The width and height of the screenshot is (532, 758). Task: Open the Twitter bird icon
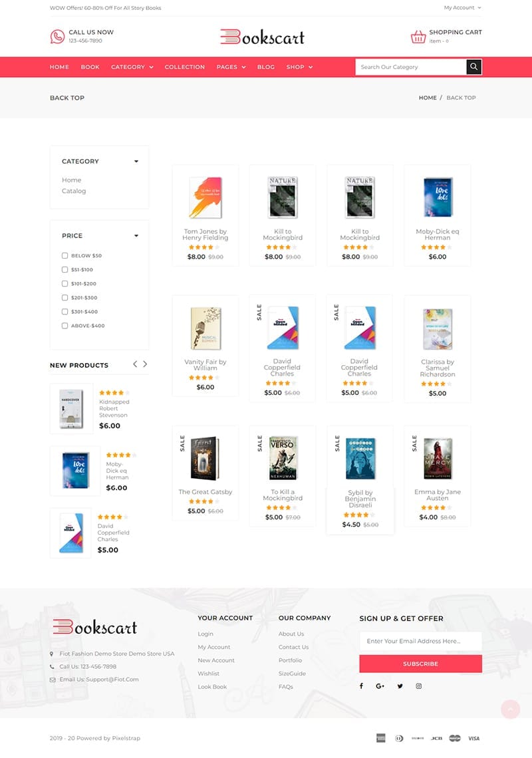(x=400, y=686)
